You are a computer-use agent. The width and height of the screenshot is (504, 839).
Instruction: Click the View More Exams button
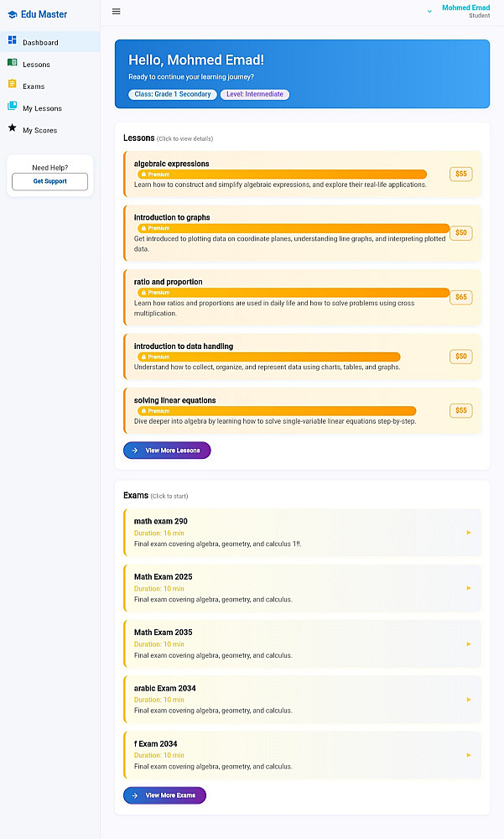[x=164, y=795]
